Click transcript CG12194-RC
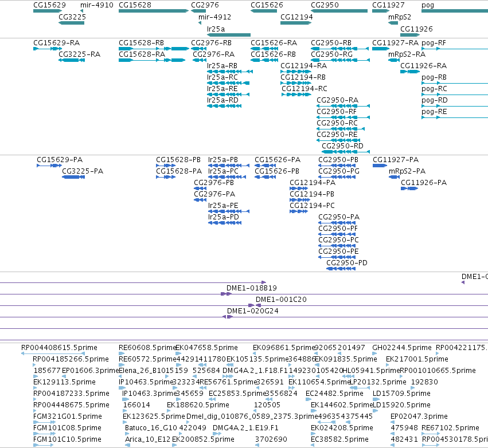This screenshot has height=448, width=488. click(x=304, y=89)
